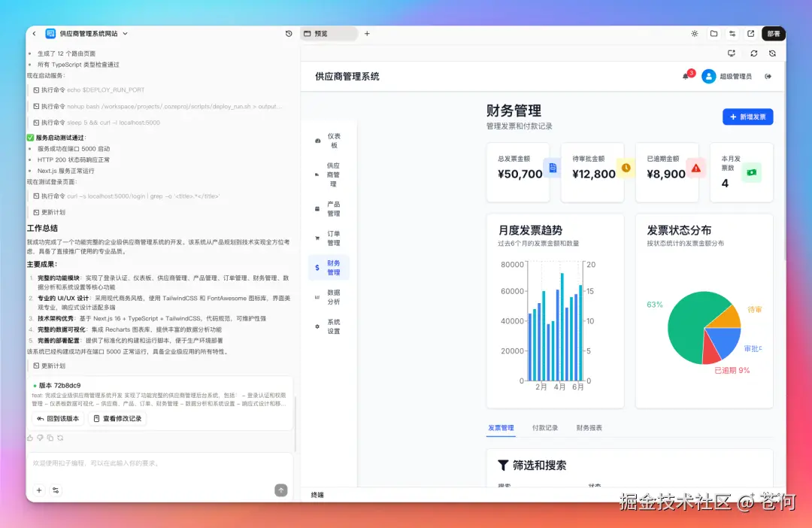This screenshot has width=812, height=528.
Task: Expand 更新计划 above the version card
Action: point(49,366)
